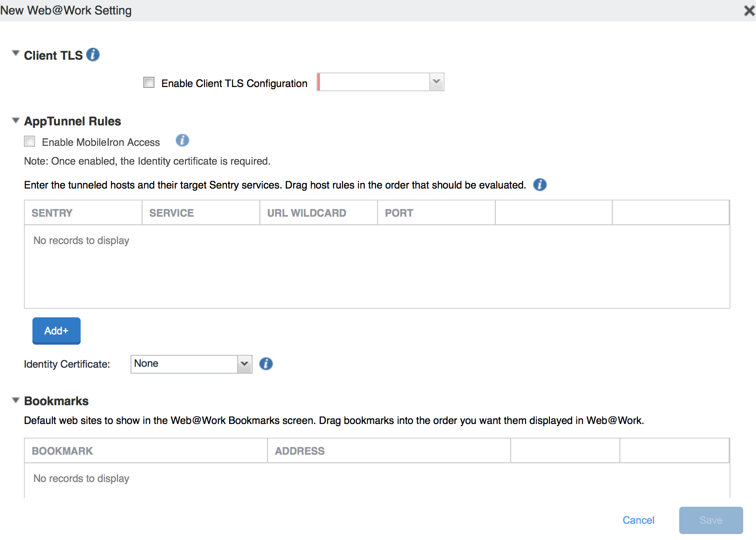Image resolution: width=756 pixels, height=540 pixels.
Task: Click 'No records to display' in AppTunnel table
Action: click(x=81, y=241)
